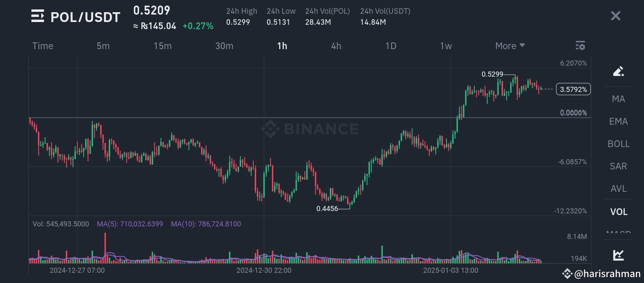Collapse the More menu chevron

coord(522,45)
